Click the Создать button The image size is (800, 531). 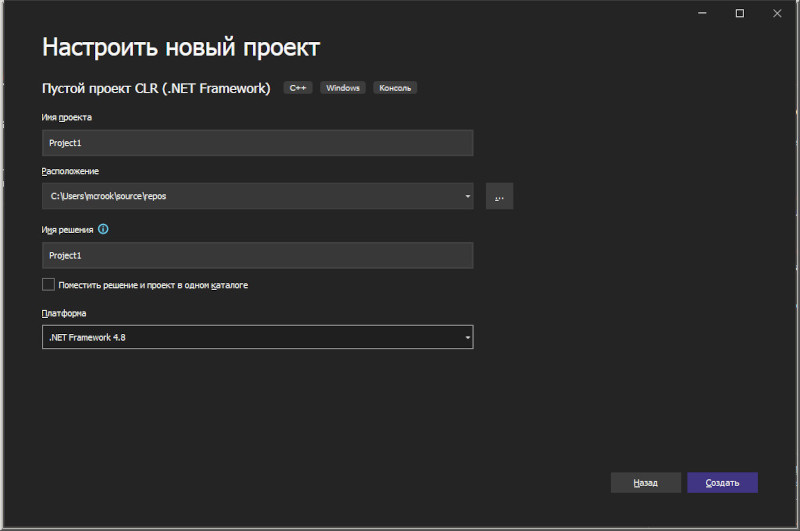[722, 483]
